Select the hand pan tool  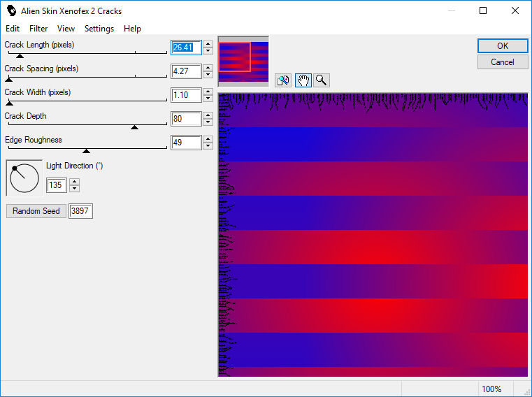coord(303,80)
